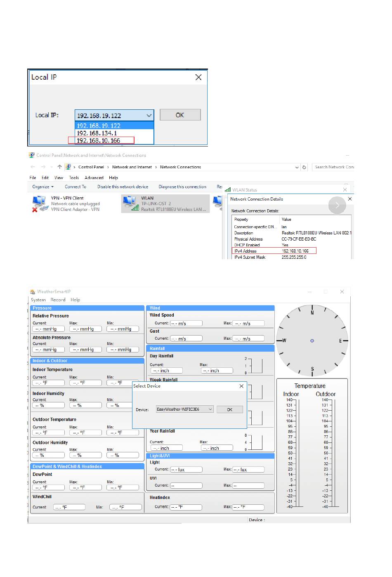Open the Help menu in Network Connections
This screenshot has height=577, width=392.
point(113,177)
